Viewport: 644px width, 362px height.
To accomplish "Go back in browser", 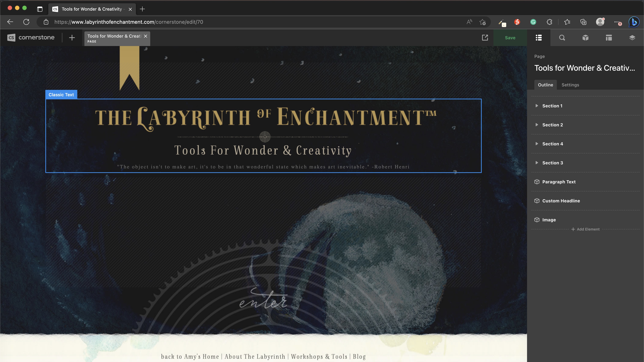I will point(10,22).
